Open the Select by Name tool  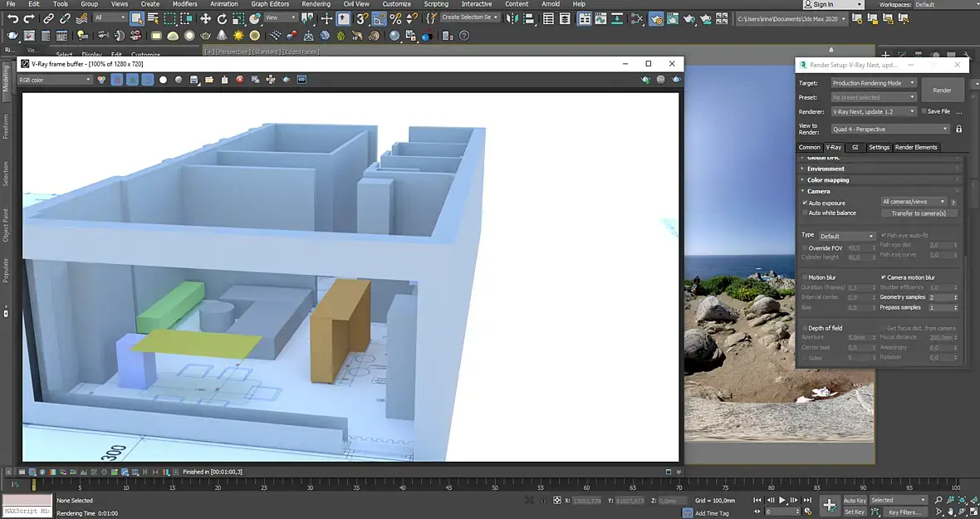point(153,19)
